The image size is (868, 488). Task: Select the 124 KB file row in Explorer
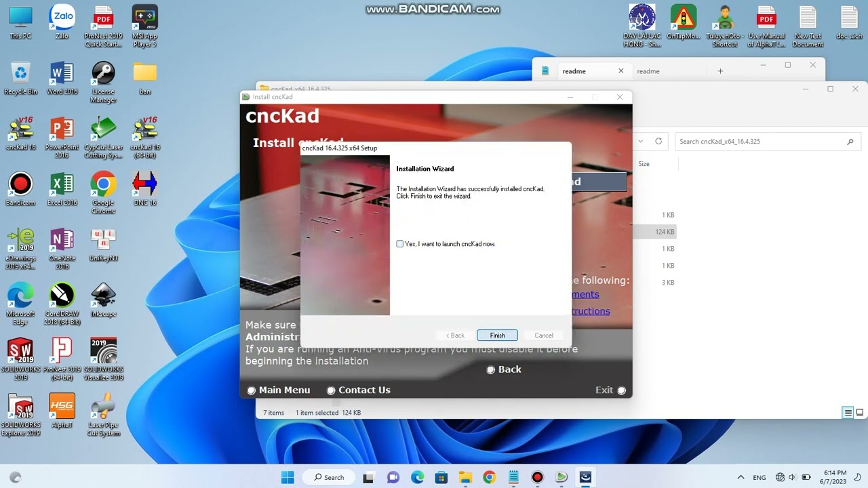click(x=655, y=232)
